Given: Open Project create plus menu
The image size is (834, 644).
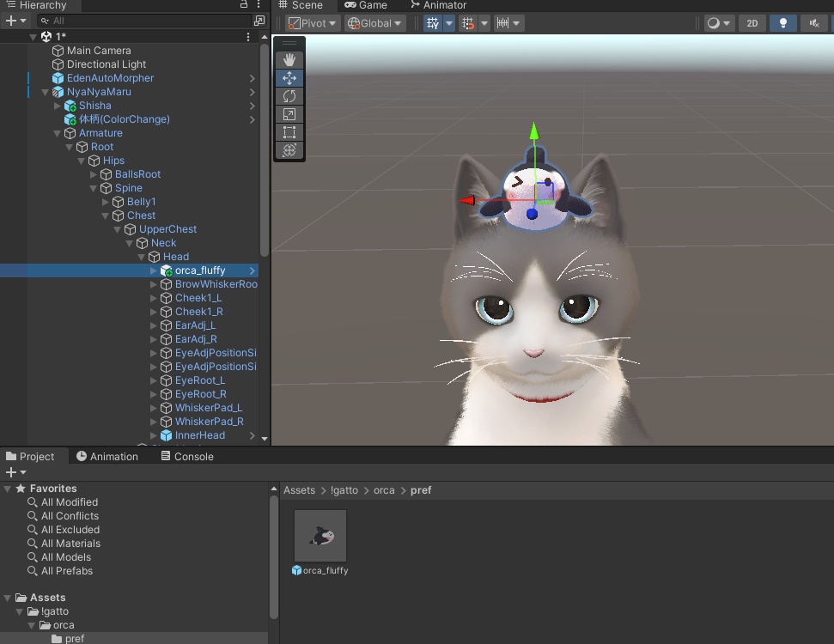Looking at the screenshot, I should click(x=15, y=472).
